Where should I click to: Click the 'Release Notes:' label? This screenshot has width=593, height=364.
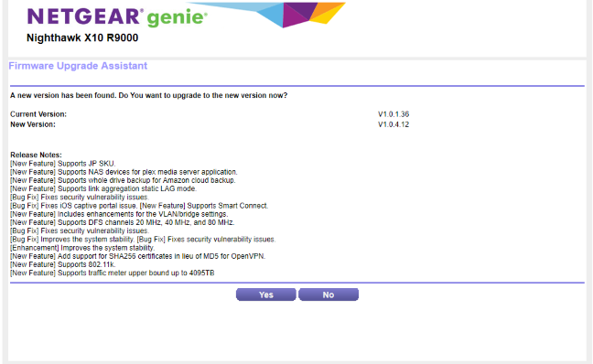(36, 155)
